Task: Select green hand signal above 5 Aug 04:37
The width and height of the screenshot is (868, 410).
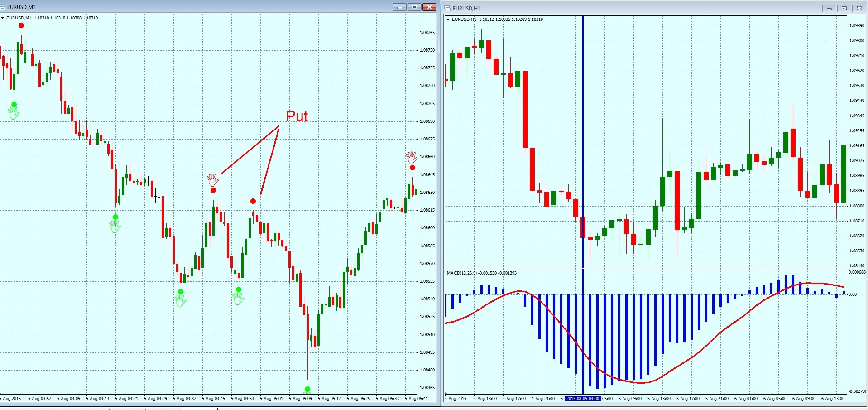Action: pos(180,300)
